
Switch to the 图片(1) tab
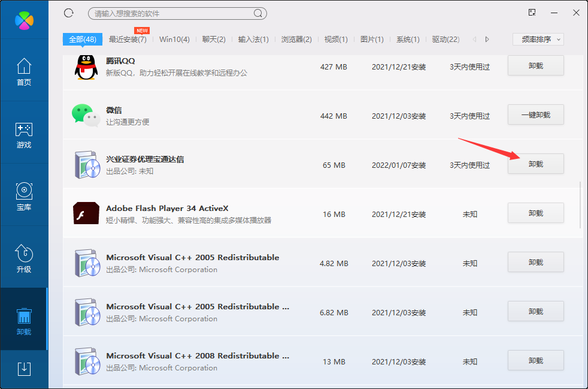[372, 40]
